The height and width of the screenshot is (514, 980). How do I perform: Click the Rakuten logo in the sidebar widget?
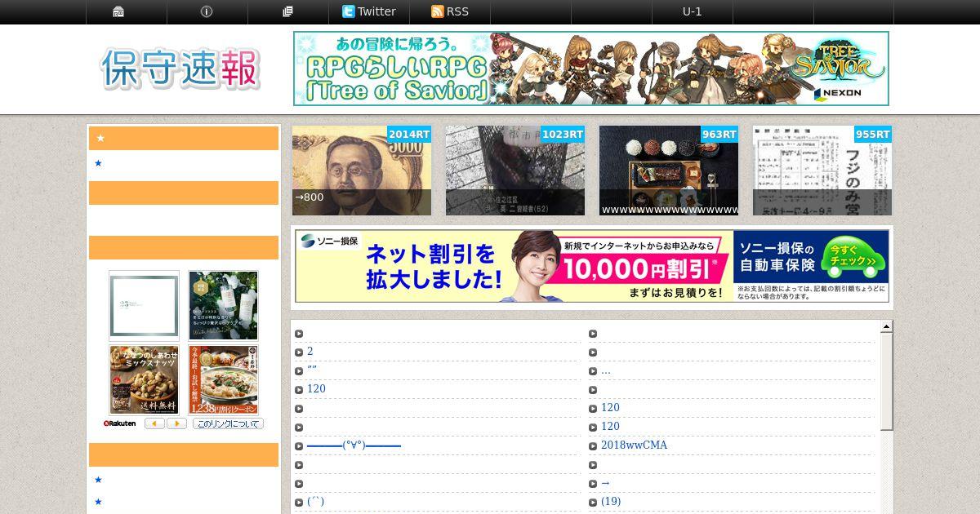click(x=120, y=424)
